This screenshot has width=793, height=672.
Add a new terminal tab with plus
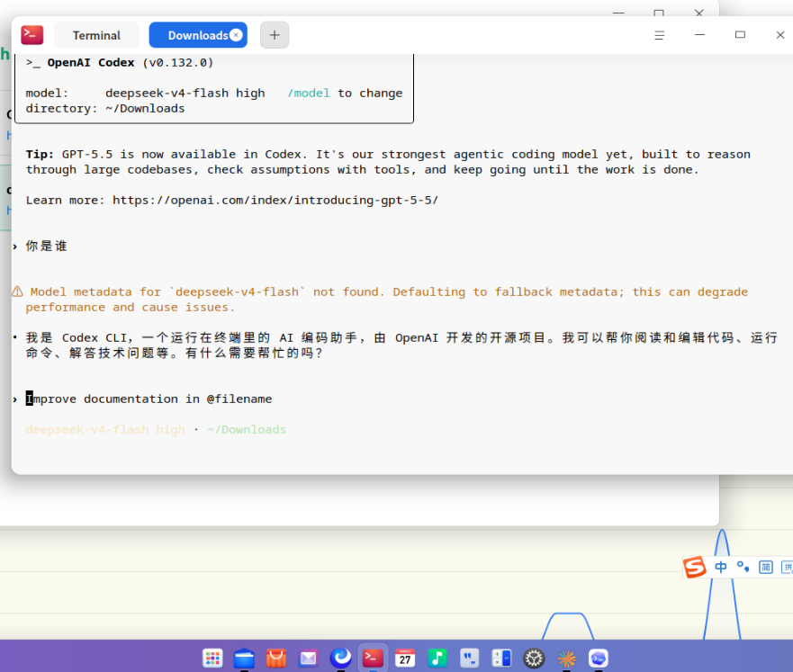point(275,35)
